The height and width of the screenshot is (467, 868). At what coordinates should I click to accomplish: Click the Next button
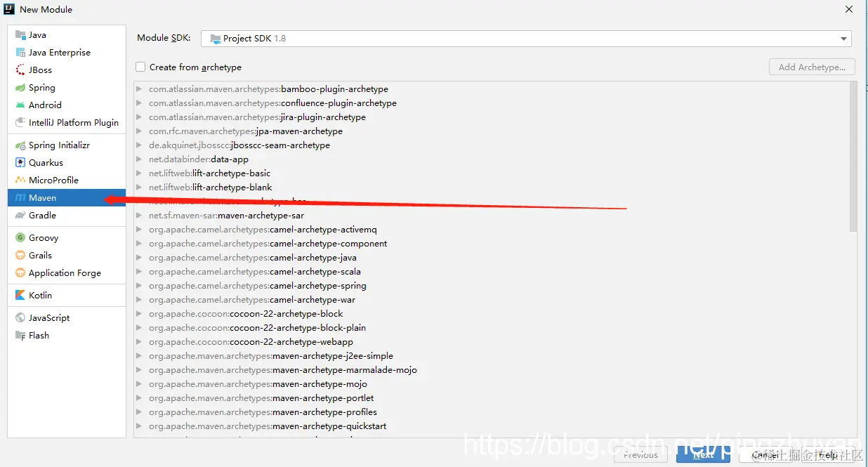click(703, 455)
